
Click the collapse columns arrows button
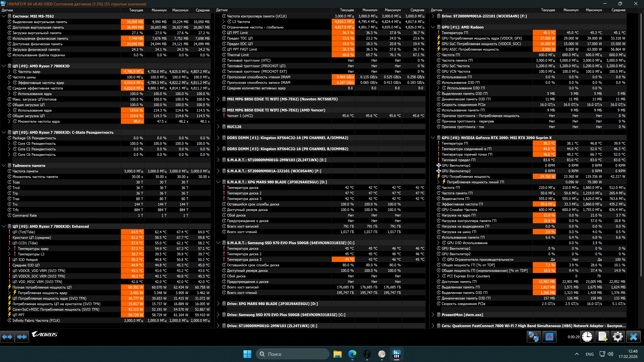pos(22,337)
